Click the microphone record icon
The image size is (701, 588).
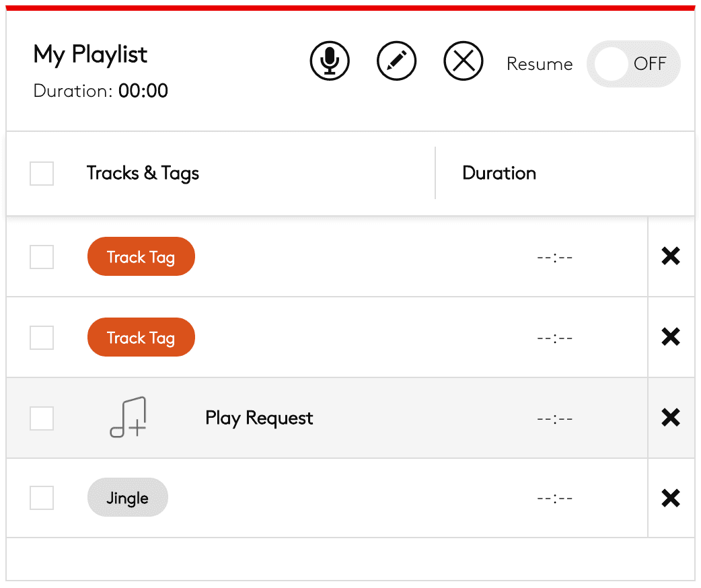click(330, 61)
